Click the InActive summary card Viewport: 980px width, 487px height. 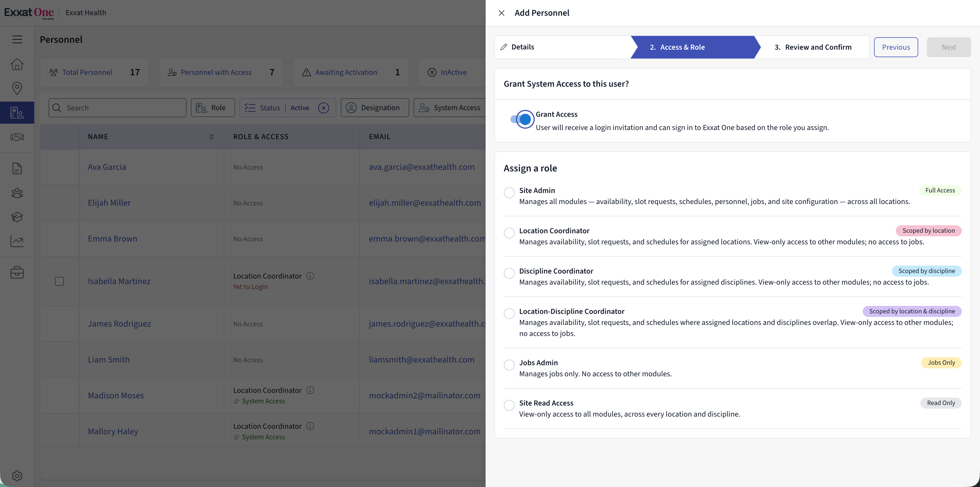(x=452, y=72)
